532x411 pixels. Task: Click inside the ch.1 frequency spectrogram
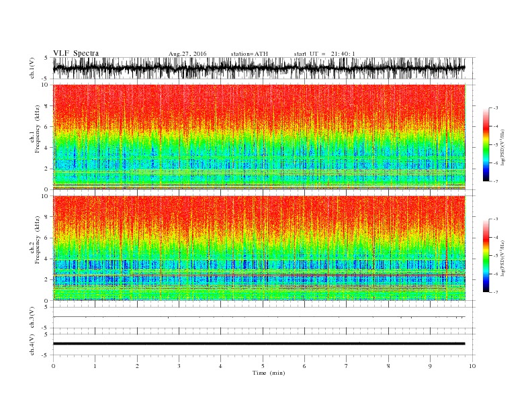[259, 136]
